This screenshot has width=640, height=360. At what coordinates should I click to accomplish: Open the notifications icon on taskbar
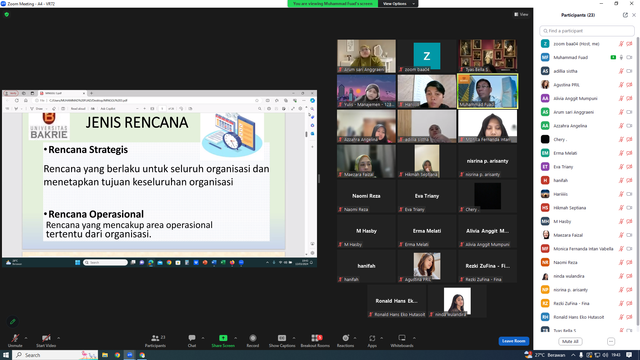click(629, 355)
